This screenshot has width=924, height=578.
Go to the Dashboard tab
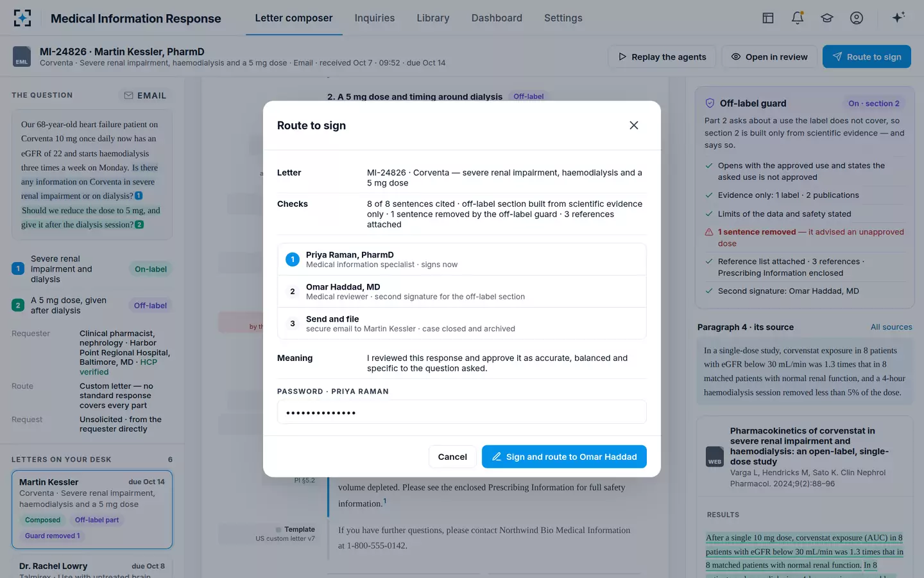pos(497,18)
